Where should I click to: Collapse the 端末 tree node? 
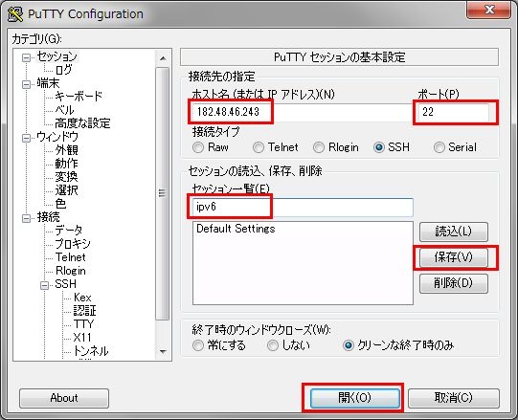[26, 84]
